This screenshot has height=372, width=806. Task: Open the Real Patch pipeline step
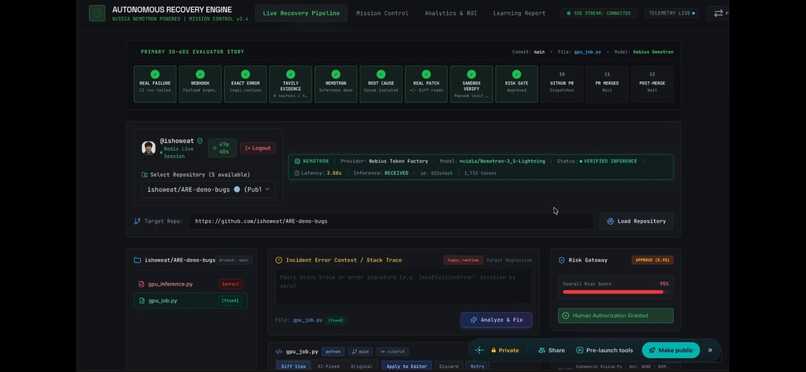[426, 84]
